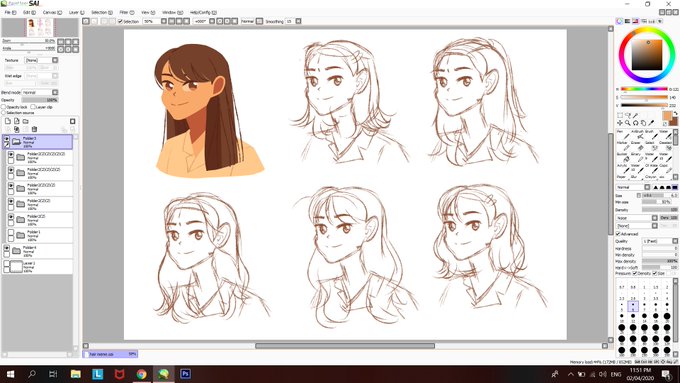Create a new linework layer

click(x=16, y=121)
